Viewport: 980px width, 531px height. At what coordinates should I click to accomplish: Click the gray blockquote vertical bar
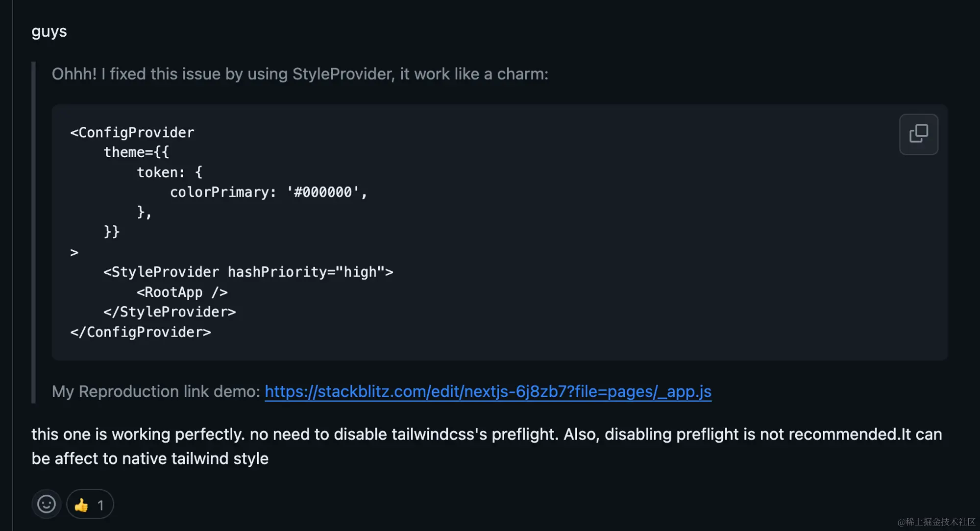point(33,233)
